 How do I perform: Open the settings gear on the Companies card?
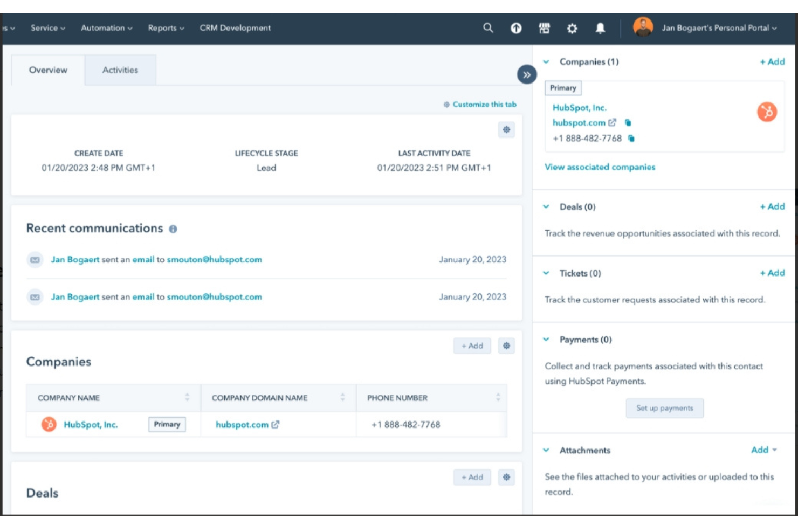click(506, 346)
